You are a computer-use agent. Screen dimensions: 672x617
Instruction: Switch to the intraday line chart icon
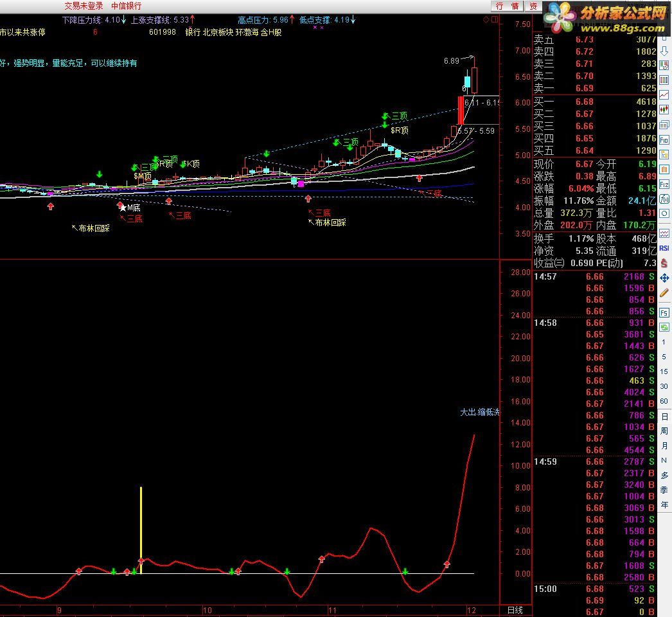tap(664, 94)
